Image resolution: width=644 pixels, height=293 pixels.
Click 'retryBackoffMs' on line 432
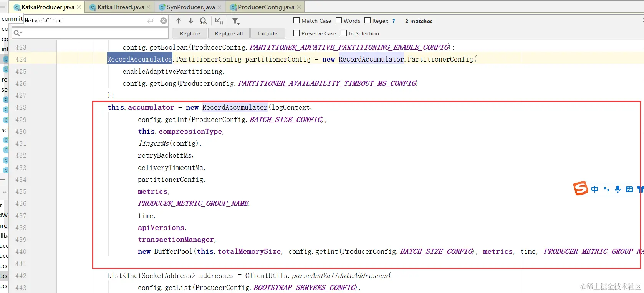click(x=165, y=155)
